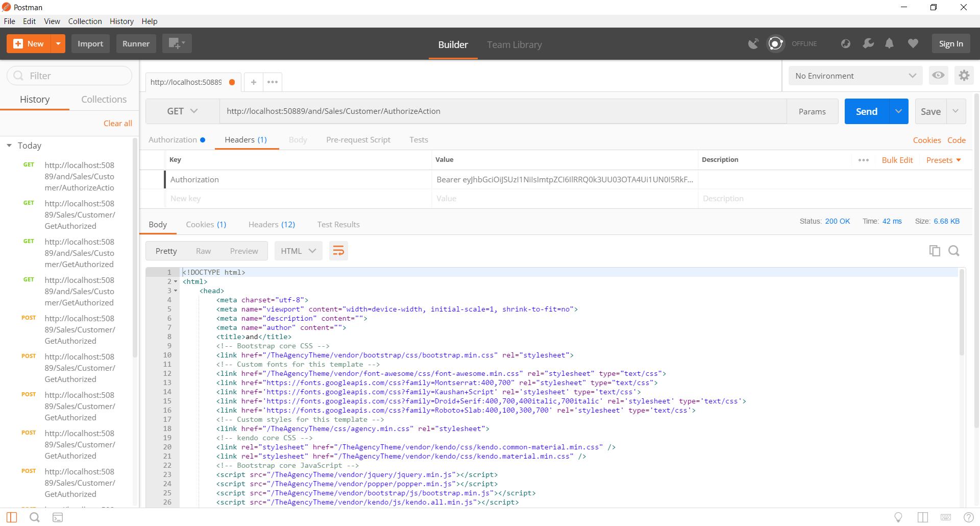Open the Interceptor satellite icon
Image resolution: width=980 pixels, height=526 pixels.
click(x=753, y=44)
